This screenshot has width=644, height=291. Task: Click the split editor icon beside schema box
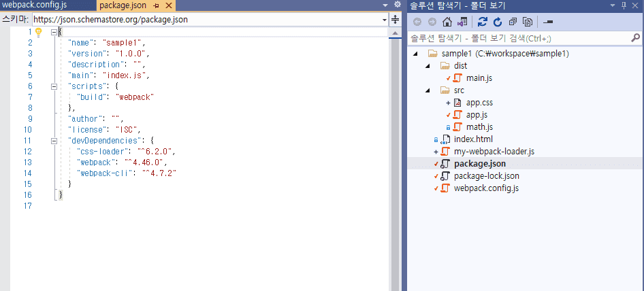point(395,19)
